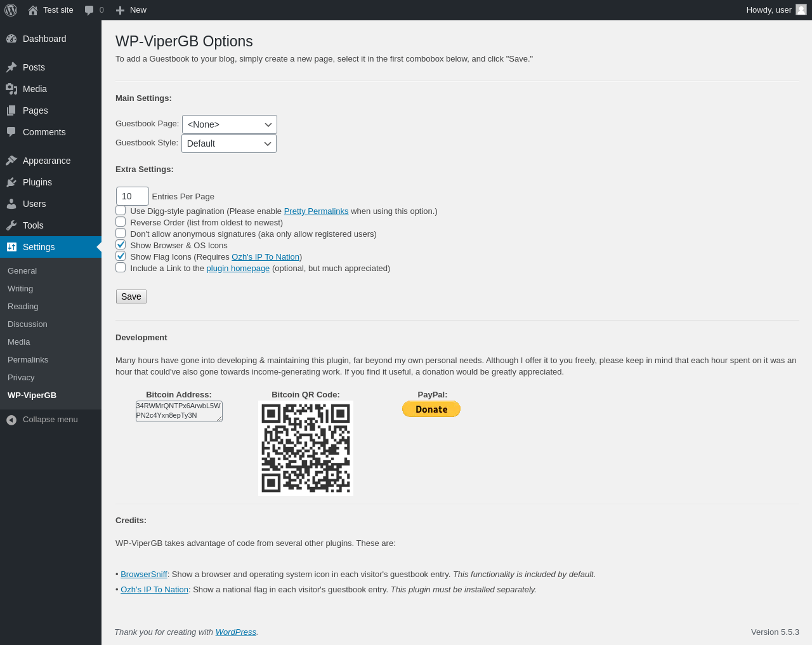
Task: Go to Permalinks settings
Action: [28, 360]
